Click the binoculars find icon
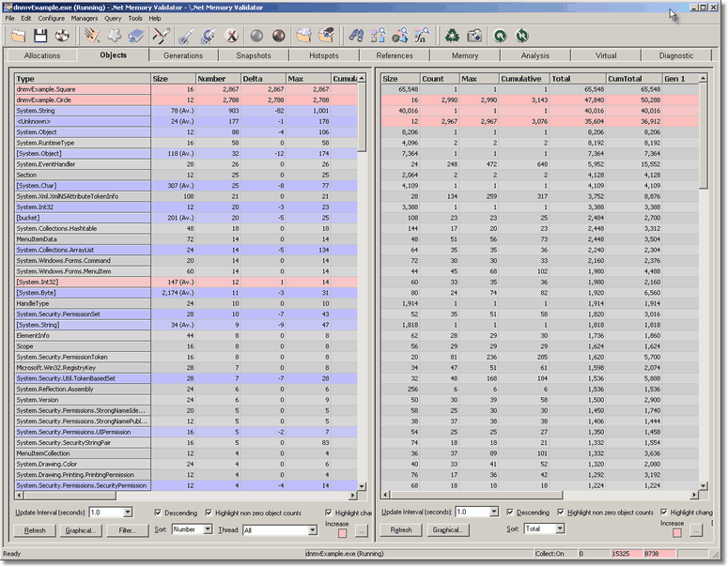 (356, 36)
